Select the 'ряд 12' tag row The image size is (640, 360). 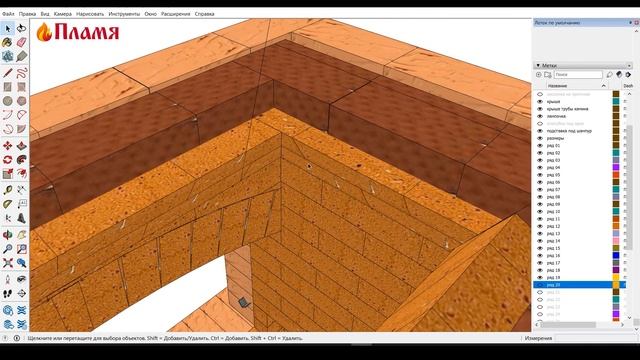(x=580, y=227)
